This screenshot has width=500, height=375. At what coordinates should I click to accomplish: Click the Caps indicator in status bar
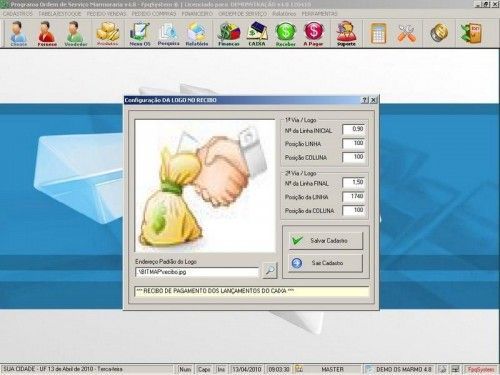[204, 369]
